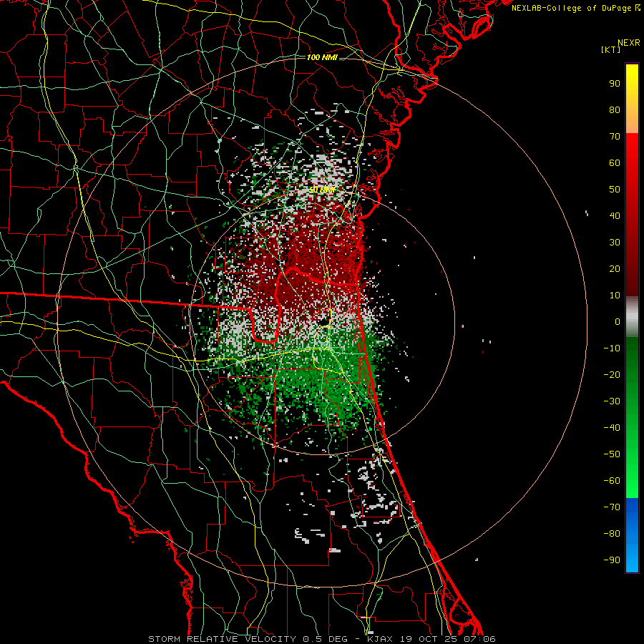Click the -90 value on velocity scale
The width and height of the screenshot is (644, 644).
tap(612, 560)
